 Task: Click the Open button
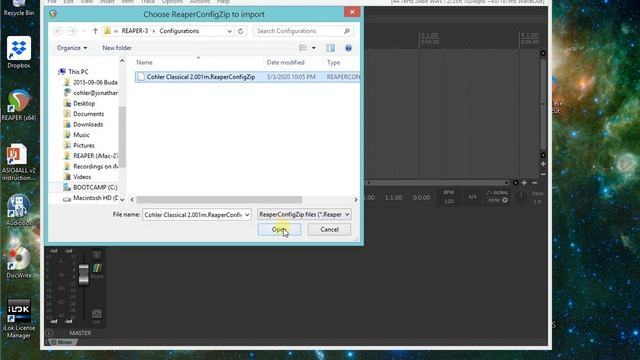point(279,229)
